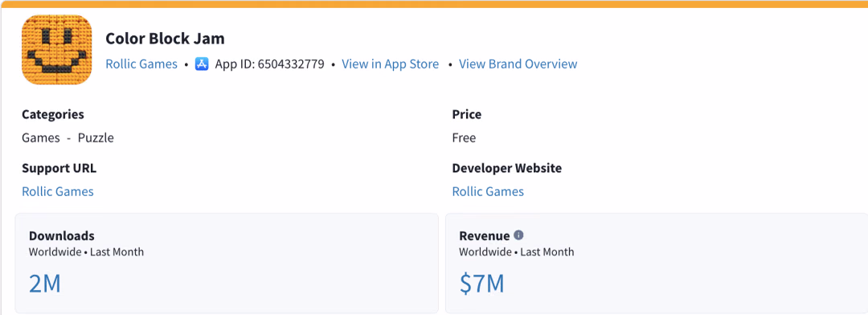Open the Revenue info tooltip icon

coord(518,235)
